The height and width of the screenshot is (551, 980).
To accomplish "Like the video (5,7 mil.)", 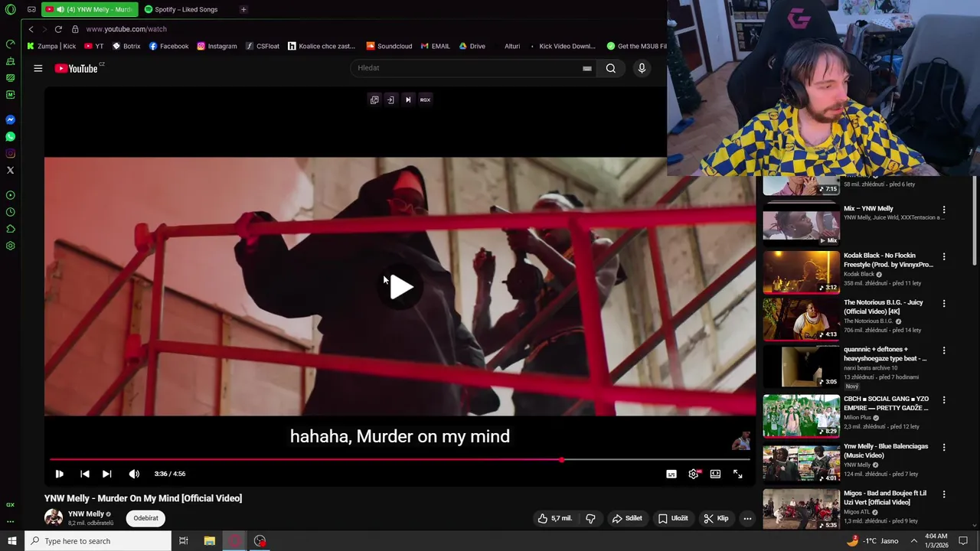I will (555, 518).
